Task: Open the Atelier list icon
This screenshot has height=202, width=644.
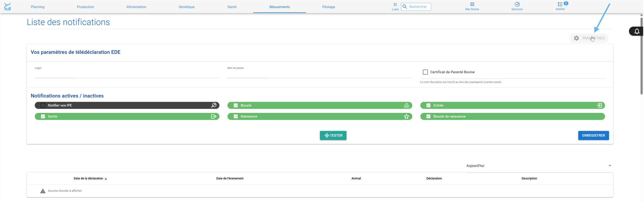Action: click(560, 4)
